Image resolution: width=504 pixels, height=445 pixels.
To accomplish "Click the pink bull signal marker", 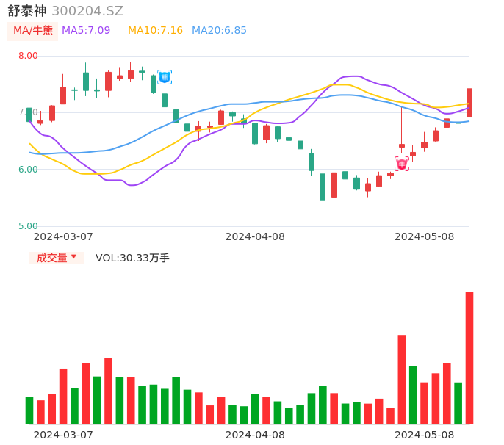I will [x=402, y=164].
